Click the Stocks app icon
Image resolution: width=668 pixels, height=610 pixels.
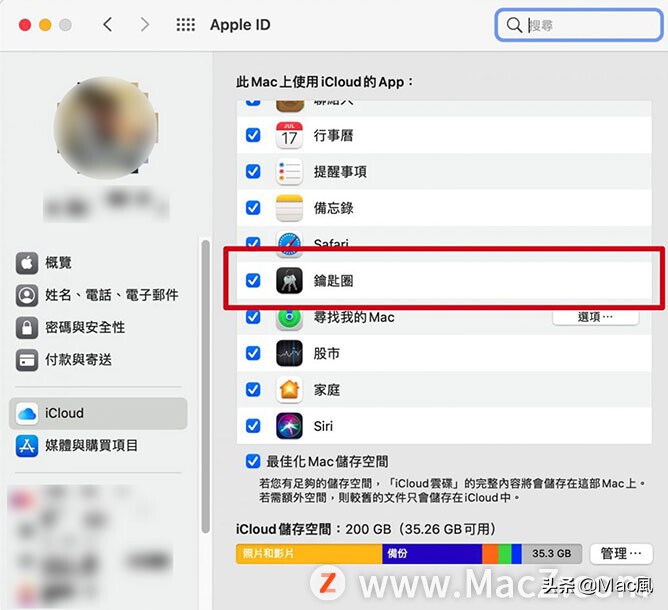click(x=289, y=353)
